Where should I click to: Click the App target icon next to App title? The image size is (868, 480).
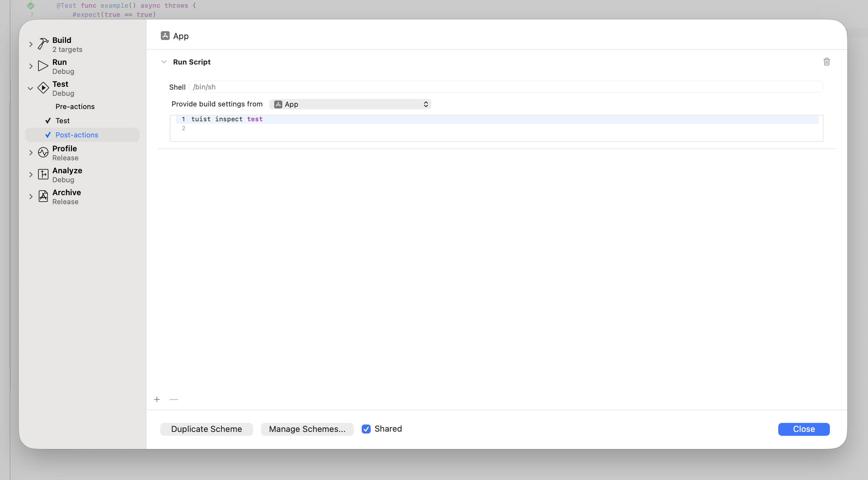click(164, 35)
